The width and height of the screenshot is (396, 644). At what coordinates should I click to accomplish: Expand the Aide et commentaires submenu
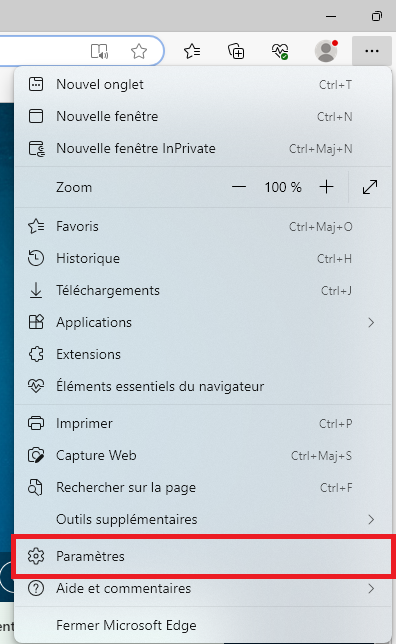tap(203, 589)
